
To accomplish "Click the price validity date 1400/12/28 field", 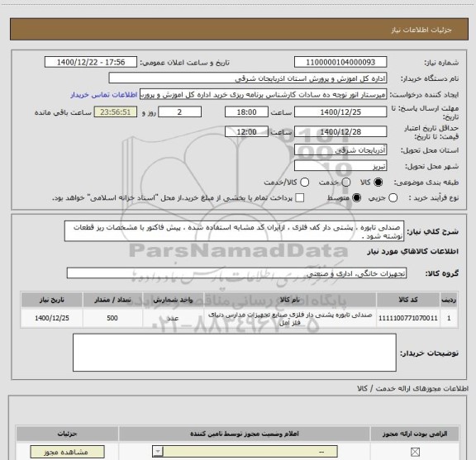I will (x=340, y=131).
